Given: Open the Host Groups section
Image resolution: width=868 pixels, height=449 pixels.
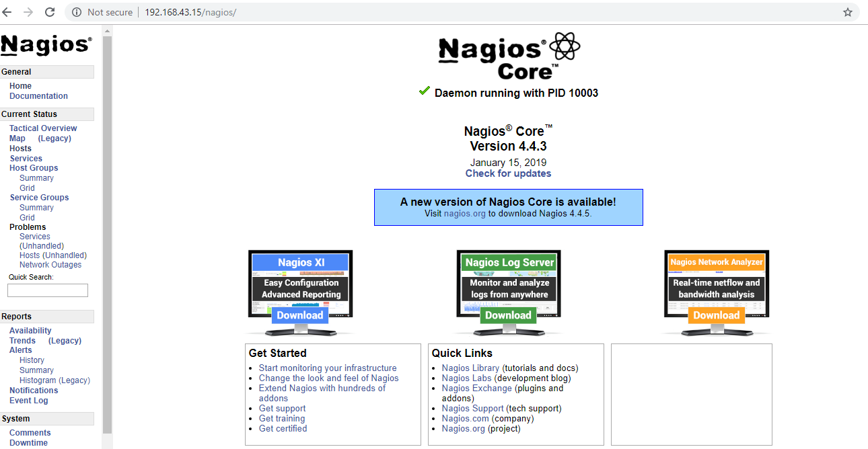Looking at the screenshot, I should pos(33,167).
